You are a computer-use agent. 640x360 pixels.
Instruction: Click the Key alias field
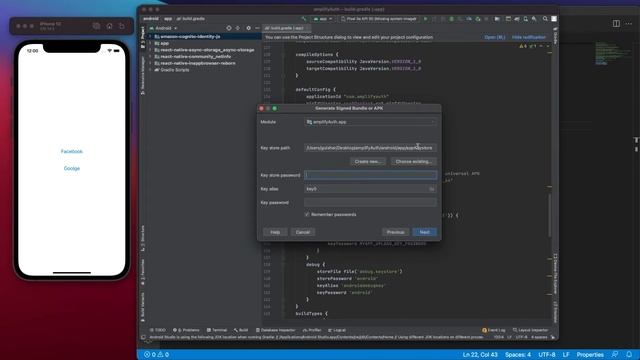coord(366,189)
